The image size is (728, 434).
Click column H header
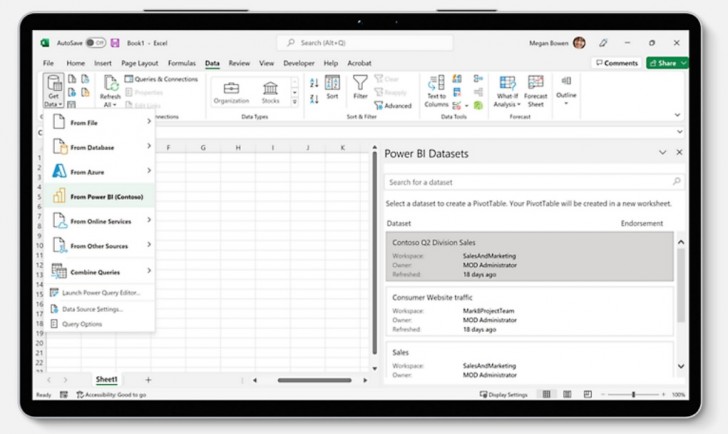[238, 148]
